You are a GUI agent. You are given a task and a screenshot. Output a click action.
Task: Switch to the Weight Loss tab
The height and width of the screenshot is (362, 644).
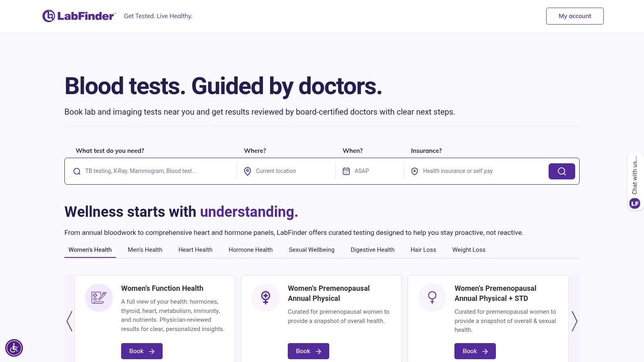(469, 250)
